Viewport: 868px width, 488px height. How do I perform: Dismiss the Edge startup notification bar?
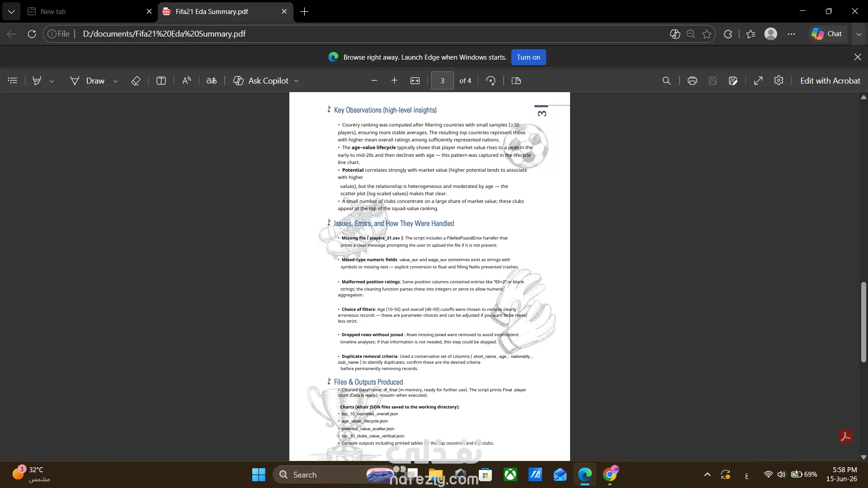click(858, 57)
